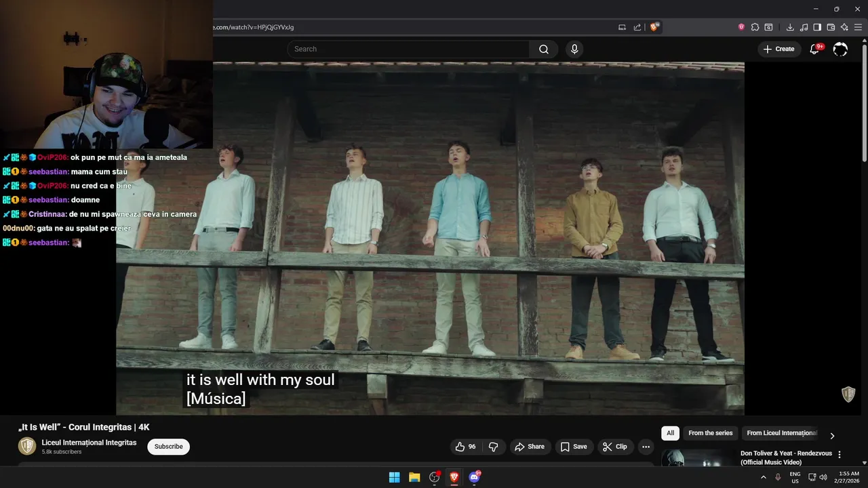Click the channel avatar shield icon
Screen dimensions: 868x488
[x=26, y=446]
